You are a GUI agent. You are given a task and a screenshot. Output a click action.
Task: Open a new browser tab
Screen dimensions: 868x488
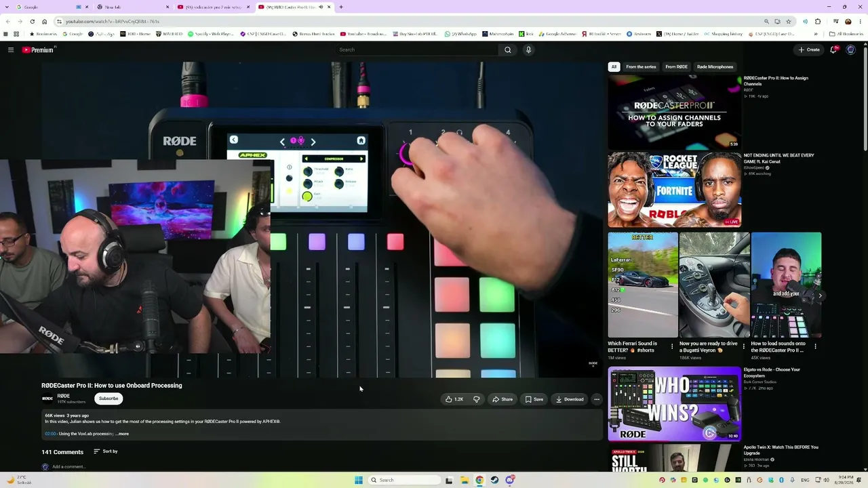341,7
